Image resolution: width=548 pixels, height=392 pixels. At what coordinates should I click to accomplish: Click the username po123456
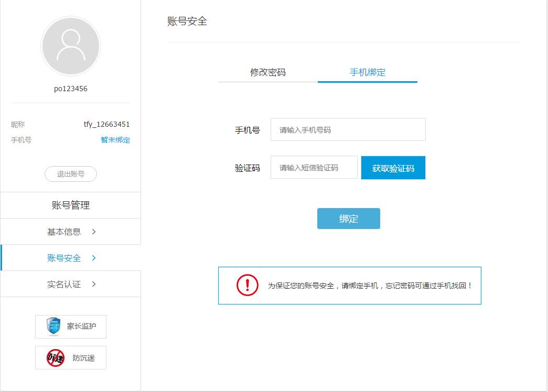coord(70,89)
